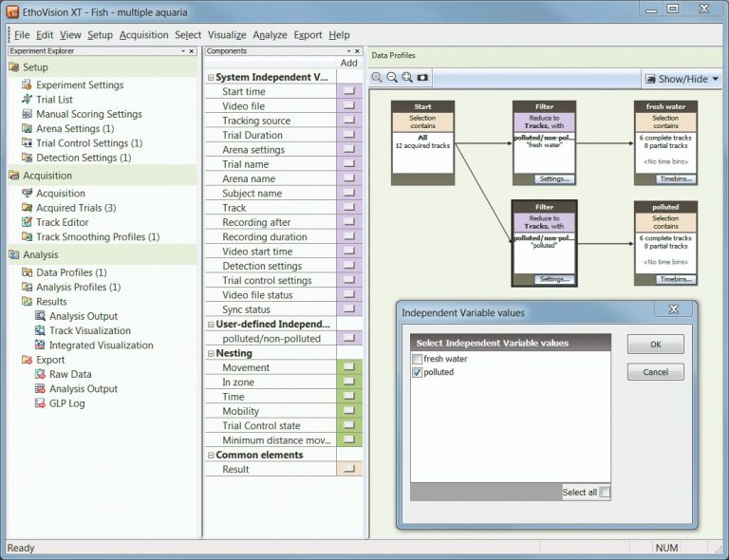The image size is (729, 560).
Task: Open the Help menu
Action: [x=339, y=35]
